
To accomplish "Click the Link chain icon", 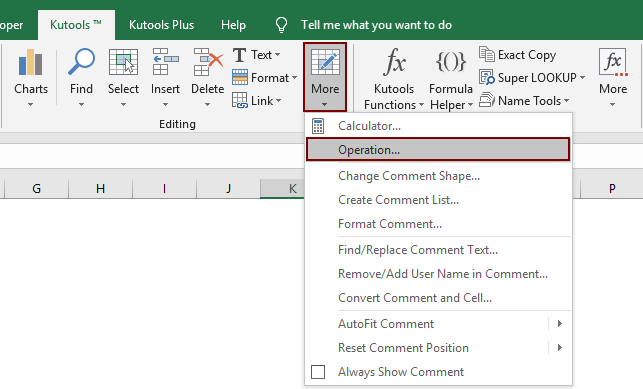I will point(240,100).
